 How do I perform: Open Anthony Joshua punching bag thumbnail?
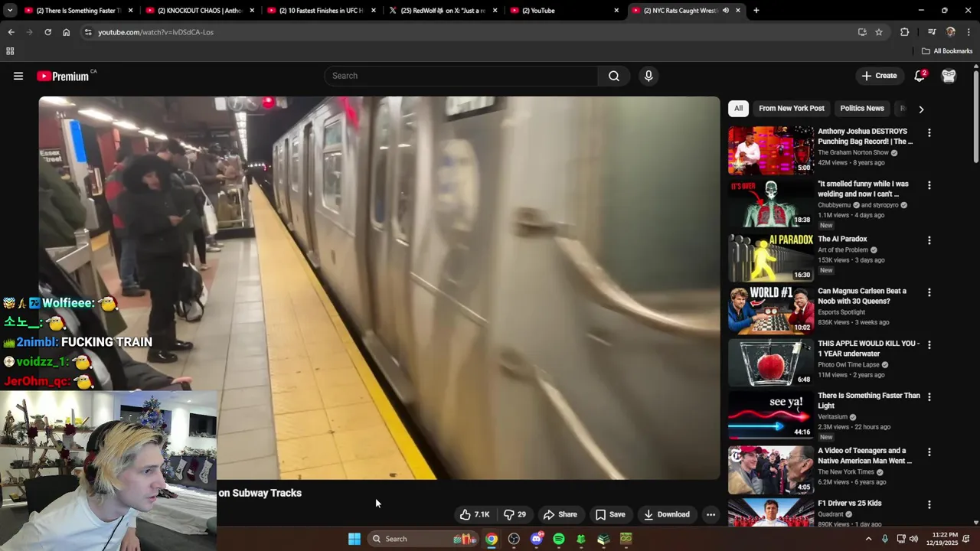[771, 150]
